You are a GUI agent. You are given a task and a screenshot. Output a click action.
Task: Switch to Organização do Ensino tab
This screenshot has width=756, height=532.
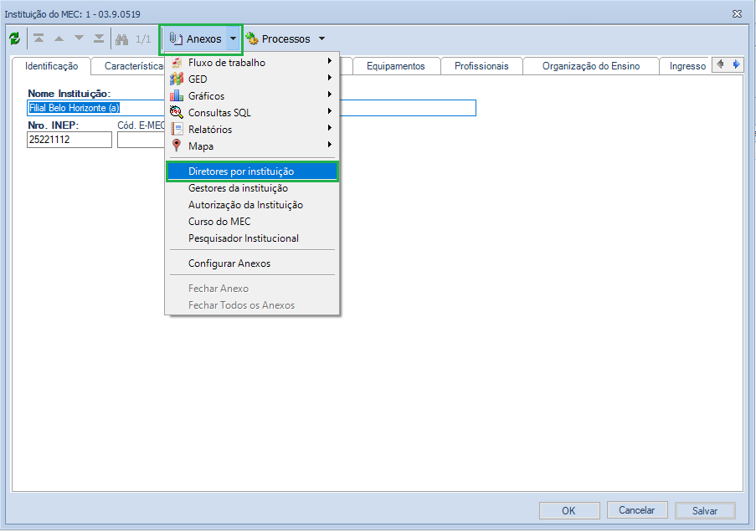(591, 66)
